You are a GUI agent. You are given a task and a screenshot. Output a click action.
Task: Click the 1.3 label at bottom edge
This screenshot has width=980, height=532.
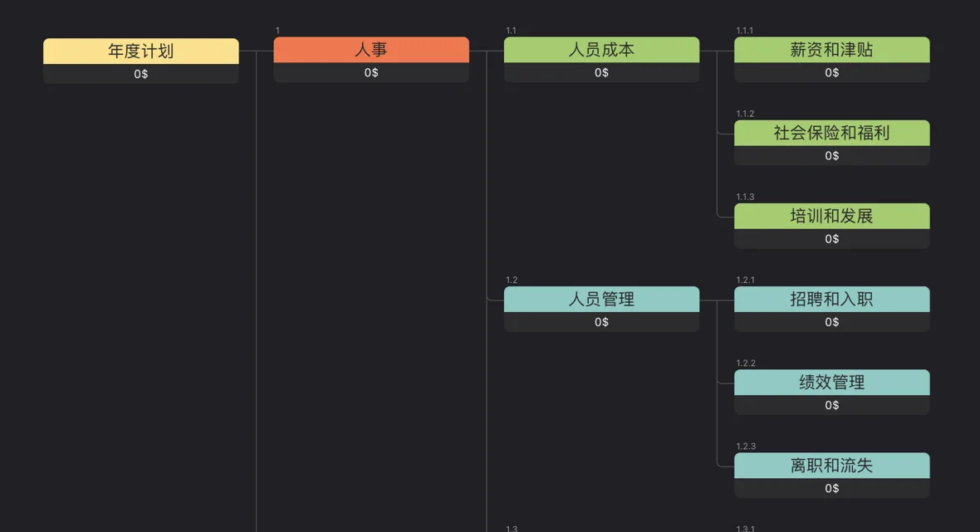click(x=510, y=528)
